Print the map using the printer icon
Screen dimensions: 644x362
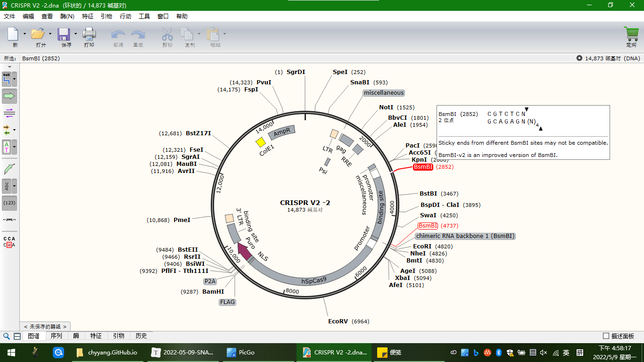click(x=89, y=34)
